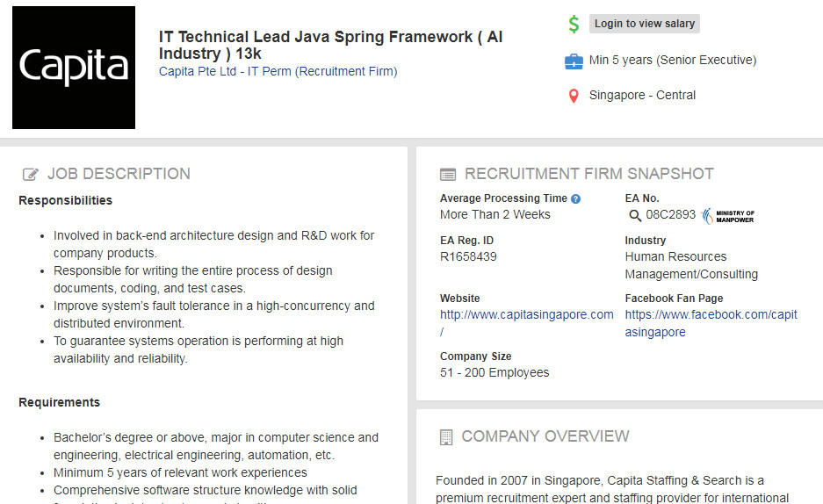Screen dimensions: 823x504
Task: Click the help icon beside Average Processing Time
Action: (x=576, y=199)
